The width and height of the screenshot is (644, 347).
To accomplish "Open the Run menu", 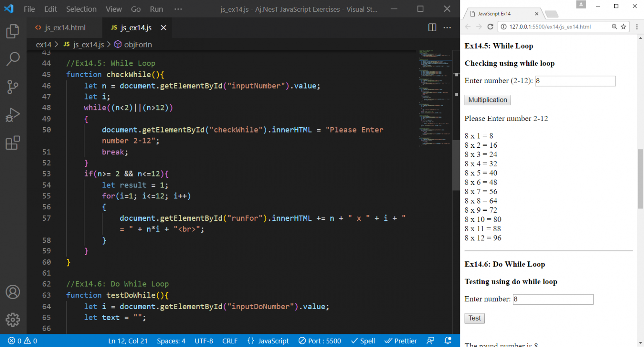I will click(156, 9).
